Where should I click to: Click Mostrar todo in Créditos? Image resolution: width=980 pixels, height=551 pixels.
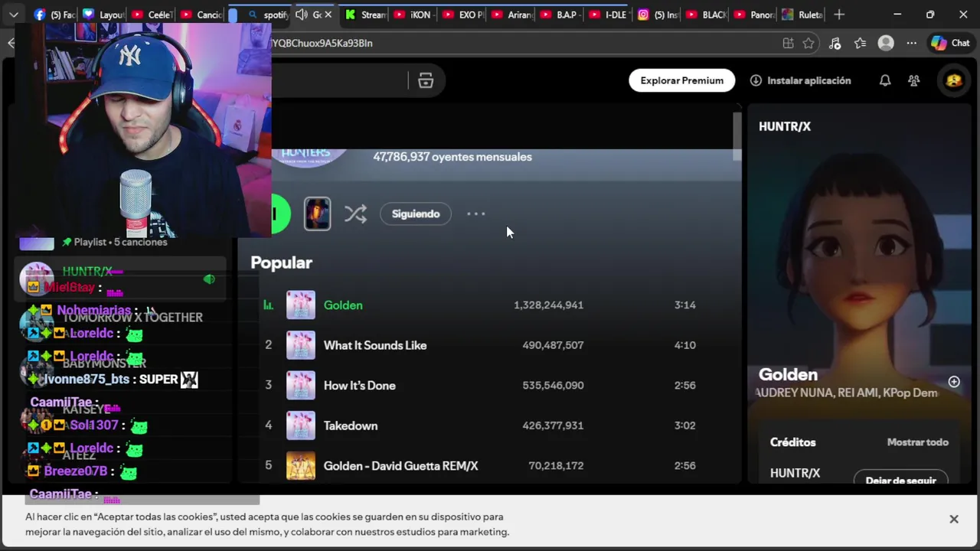917,442
